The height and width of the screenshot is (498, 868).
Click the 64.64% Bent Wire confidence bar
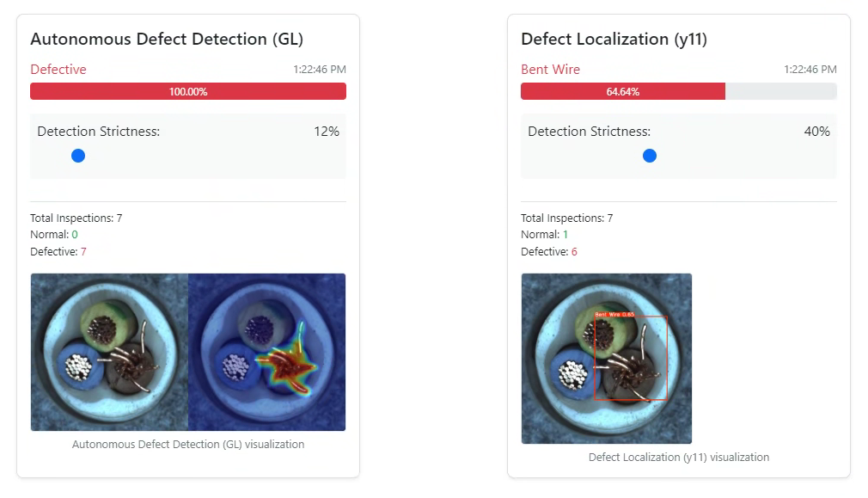point(623,91)
